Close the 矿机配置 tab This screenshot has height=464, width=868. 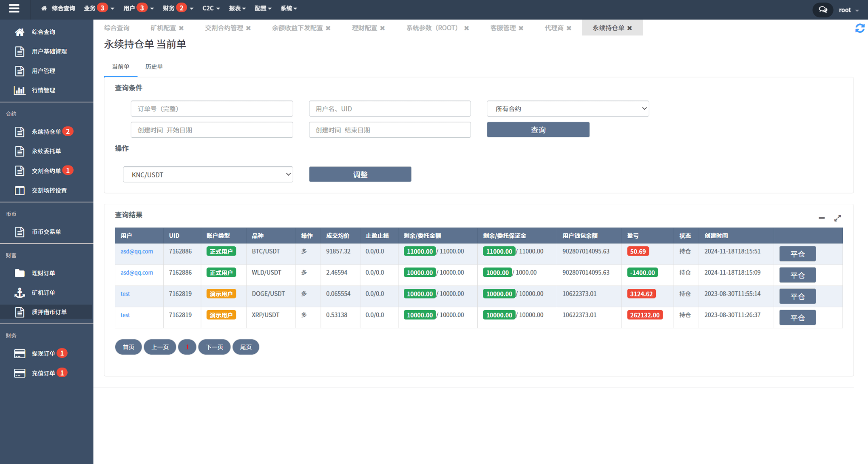pyautogui.click(x=181, y=28)
